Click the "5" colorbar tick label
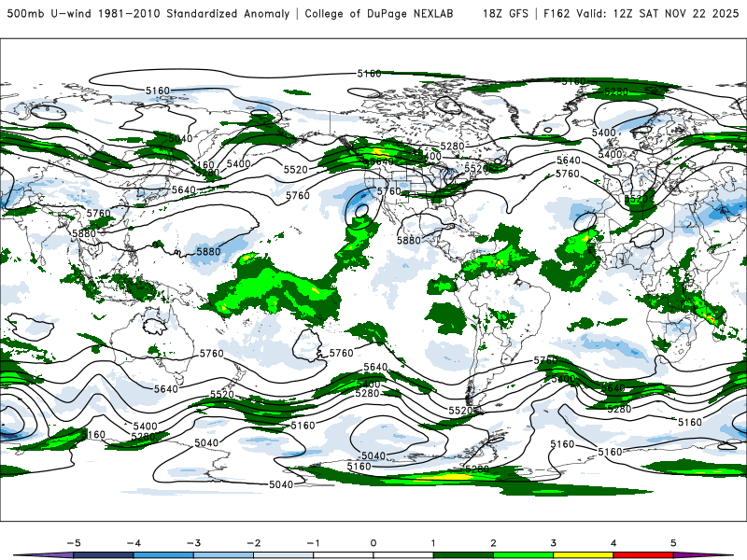 click(x=673, y=543)
